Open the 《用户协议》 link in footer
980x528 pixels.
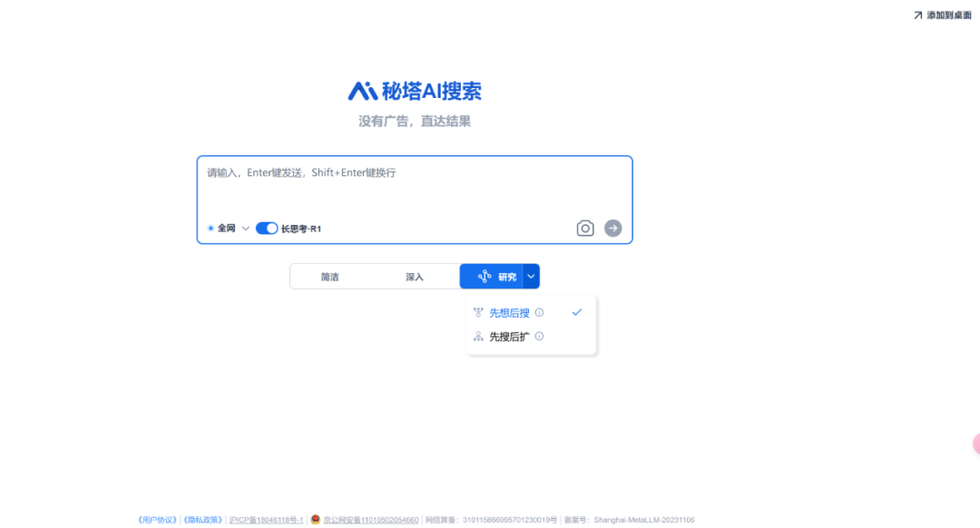(157, 520)
